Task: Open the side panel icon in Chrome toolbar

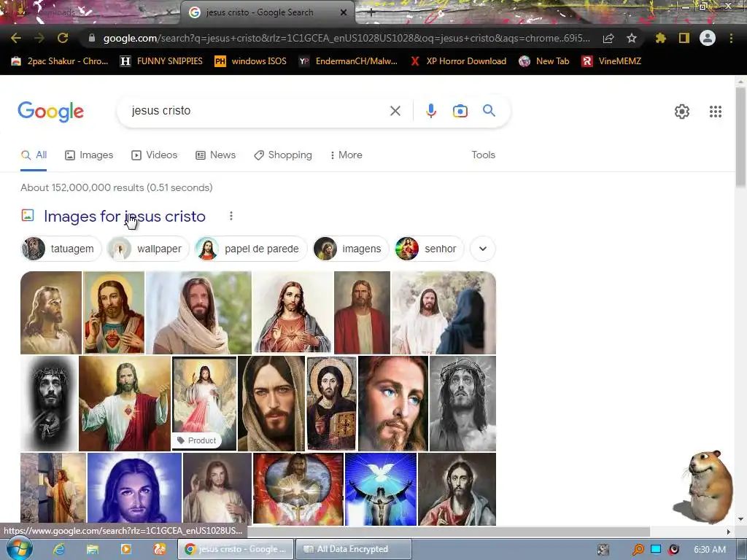Action: point(684,38)
